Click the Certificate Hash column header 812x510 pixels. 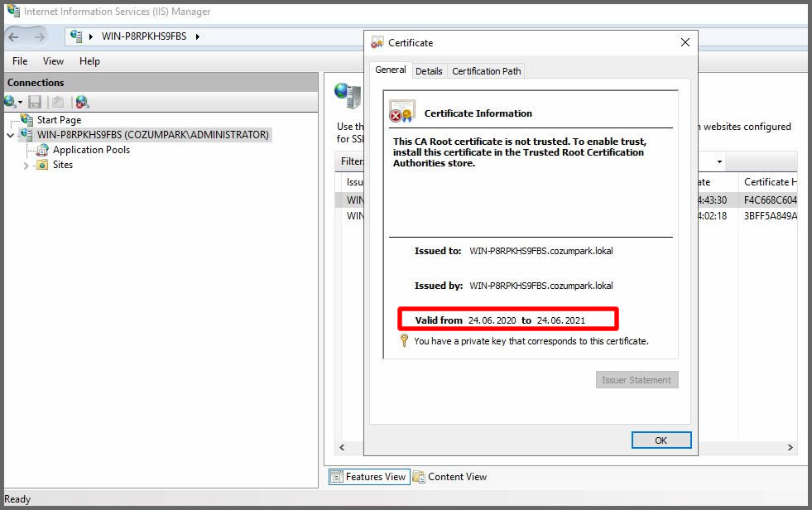(768, 182)
